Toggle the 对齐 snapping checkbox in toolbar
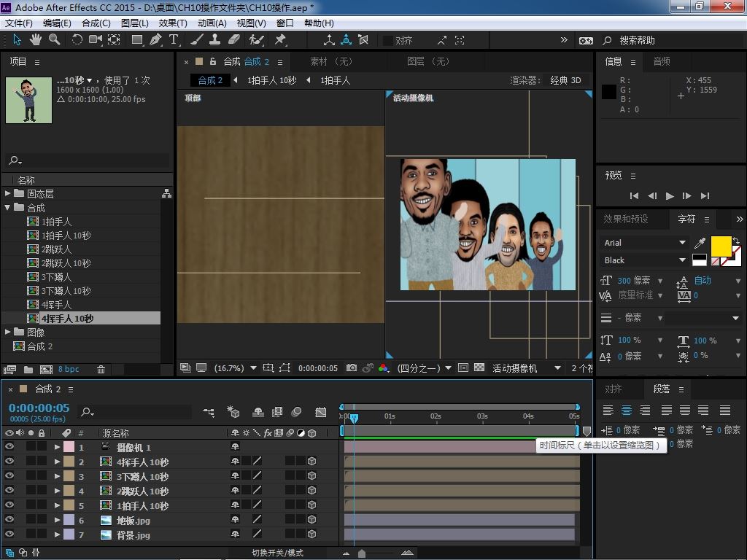 (388, 41)
